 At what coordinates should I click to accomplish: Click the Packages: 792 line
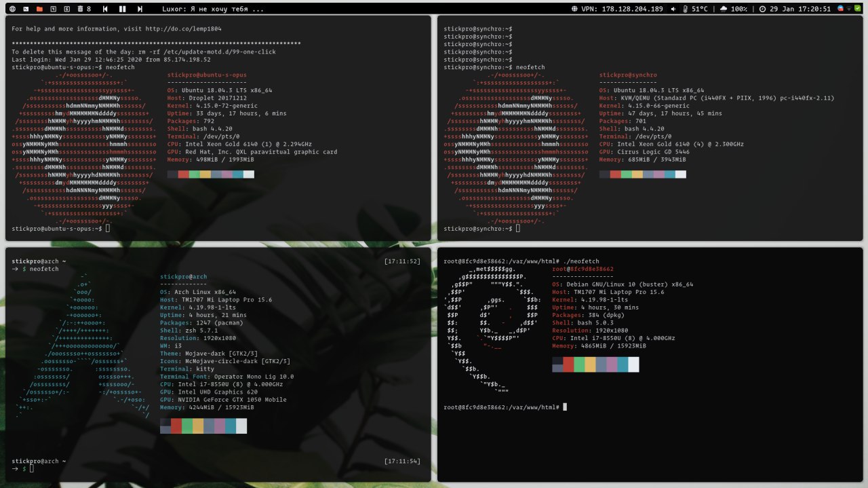(x=191, y=121)
